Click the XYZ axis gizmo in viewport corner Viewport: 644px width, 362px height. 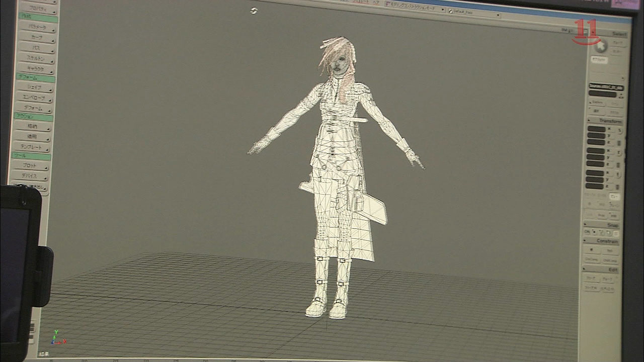pos(57,337)
